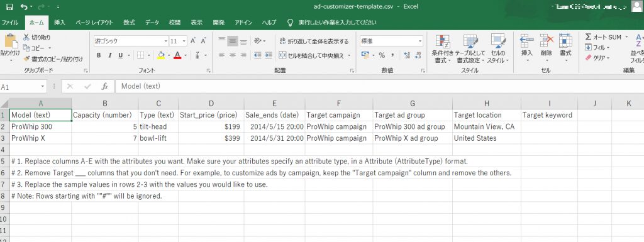
Task: Toggle wrap text 折り返して全体を表示する
Action: click(x=314, y=41)
